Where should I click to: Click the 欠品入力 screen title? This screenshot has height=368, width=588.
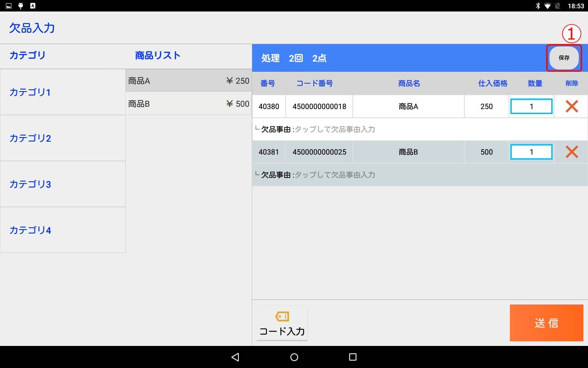pyautogui.click(x=32, y=28)
